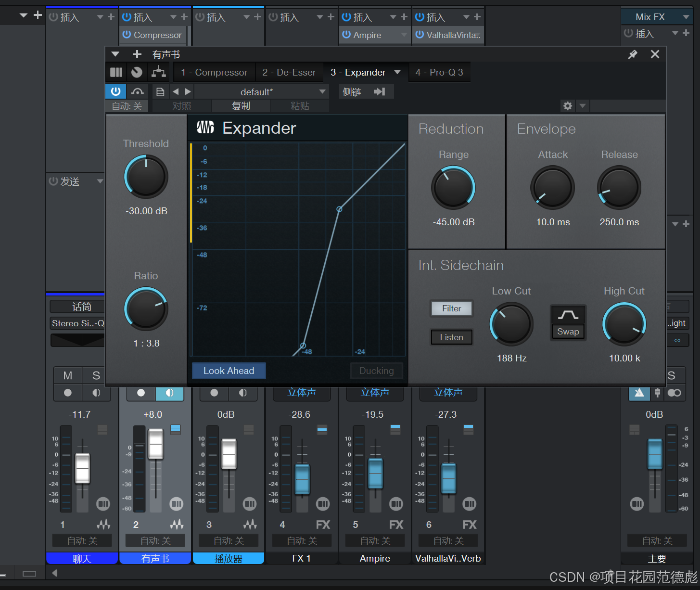Switch to 2 - De-Esser tab
This screenshot has height=590, width=700.
(x=289, y=72)
